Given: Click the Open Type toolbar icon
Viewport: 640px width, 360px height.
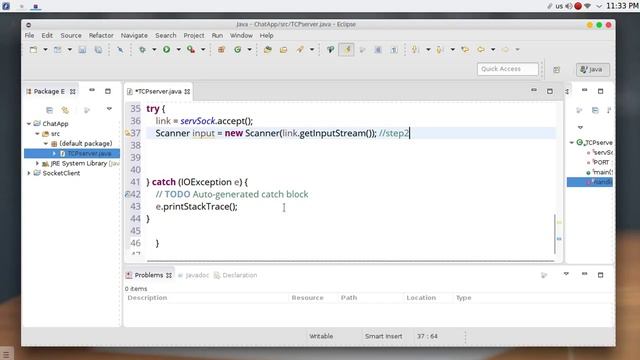Looking at the screenshot, I should [268, 50].
